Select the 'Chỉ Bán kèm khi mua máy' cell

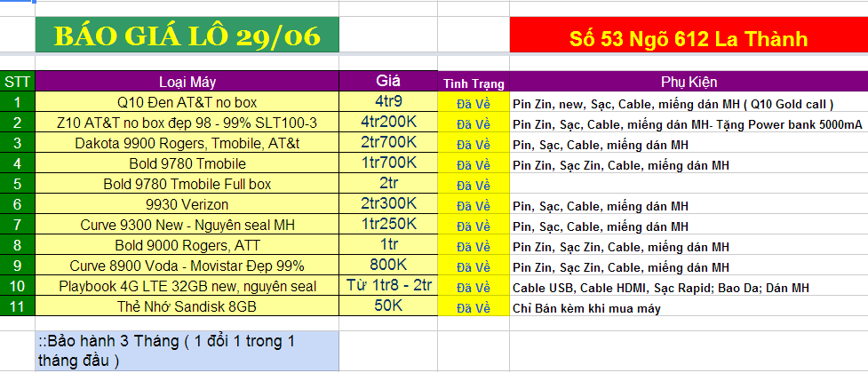coord(688,308)
